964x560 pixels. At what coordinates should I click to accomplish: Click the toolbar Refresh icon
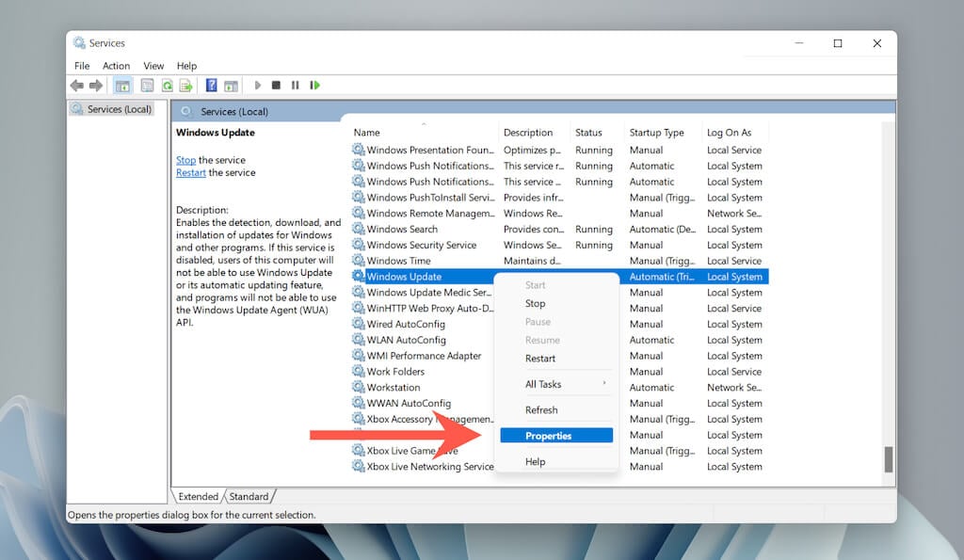point(167,86)
